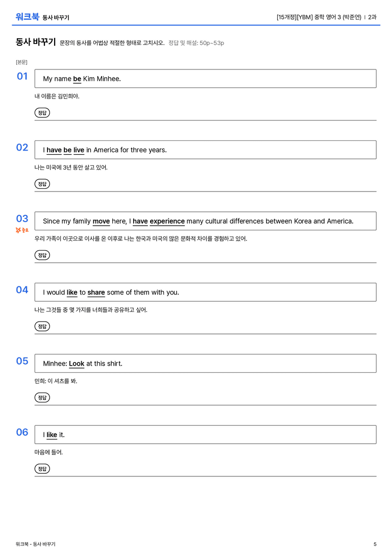
Task: Click the underlined word 'like' in question 06
Action: click(52, 435)
